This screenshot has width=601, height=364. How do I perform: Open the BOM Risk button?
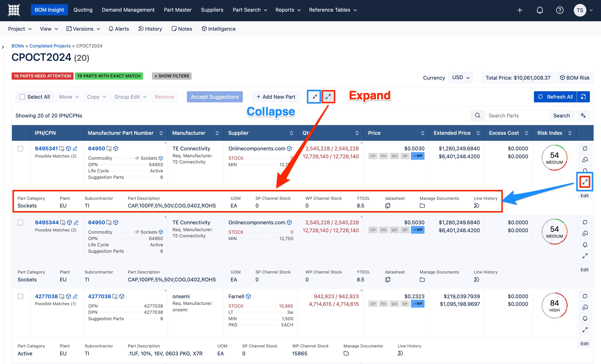[575, 78]
